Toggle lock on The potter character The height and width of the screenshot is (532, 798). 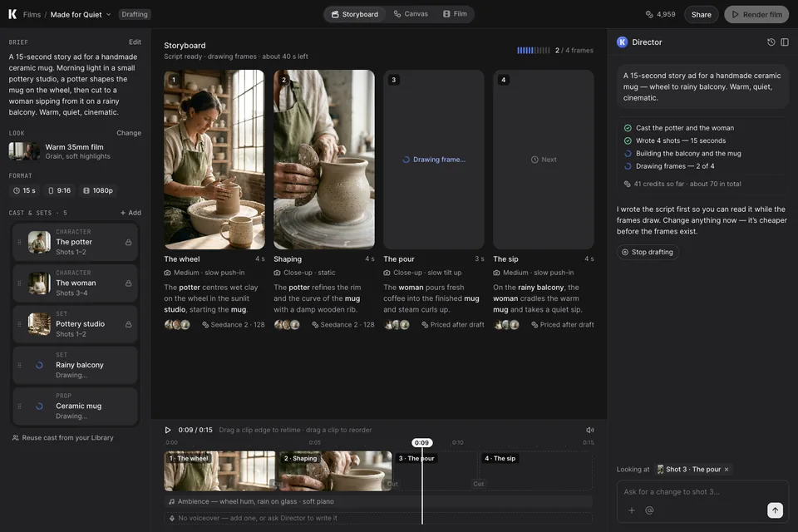(128, 243)
